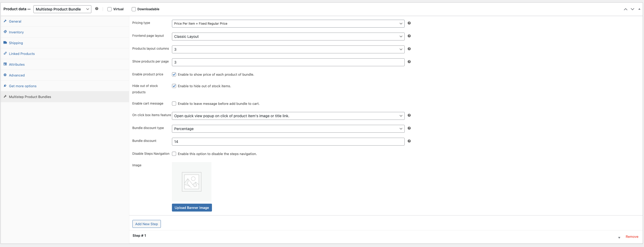
Task: Click help icon beside Show products per page
Action: tap(409, 62)
